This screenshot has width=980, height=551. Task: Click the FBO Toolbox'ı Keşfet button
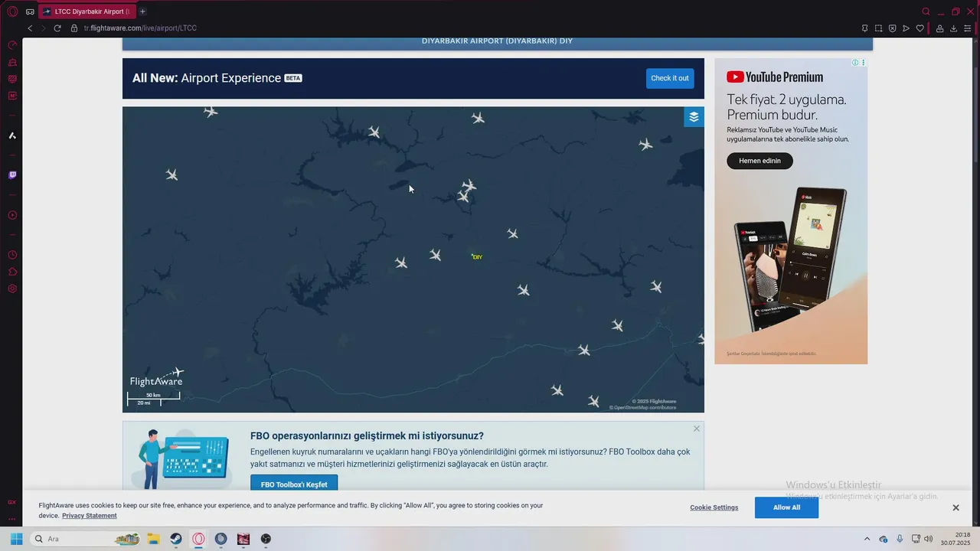294,484
